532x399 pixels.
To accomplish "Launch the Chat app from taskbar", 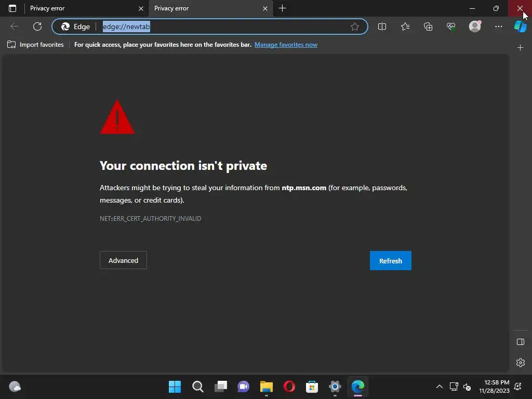I will click(x=243, y=387).
